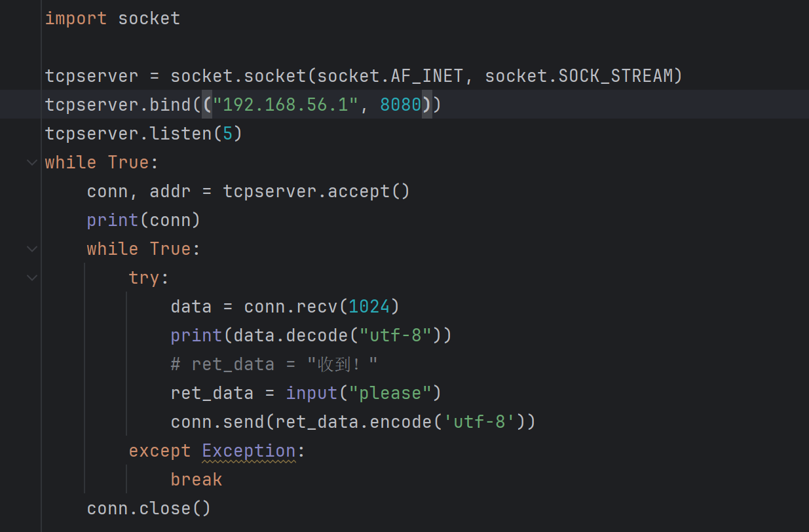Place cursor in the "192.168.56.1" IP string

(x=285, y=105)
